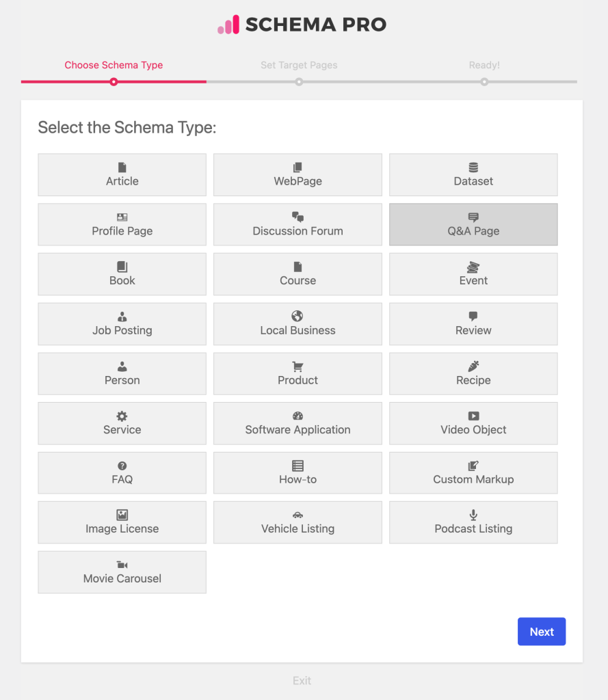The width and height of the screenshot is (608, 700).
Task: Select the Service gear icon
Action: coord(122,416)
